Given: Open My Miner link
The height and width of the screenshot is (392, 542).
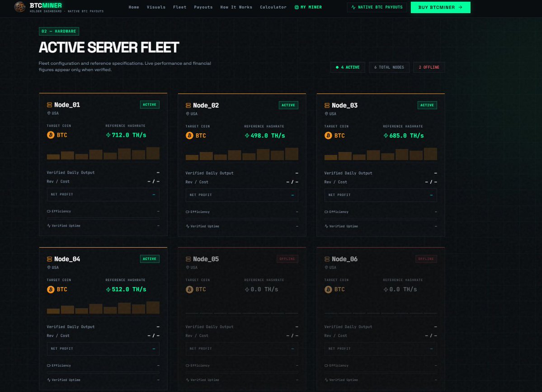Looking at the screenshot, I should 308,7.
